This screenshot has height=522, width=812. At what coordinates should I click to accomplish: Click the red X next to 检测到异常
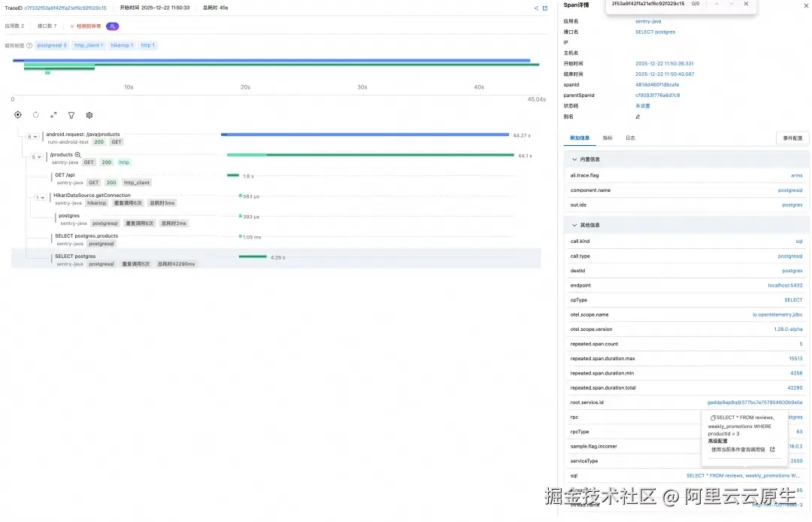[x=72, y=26]
